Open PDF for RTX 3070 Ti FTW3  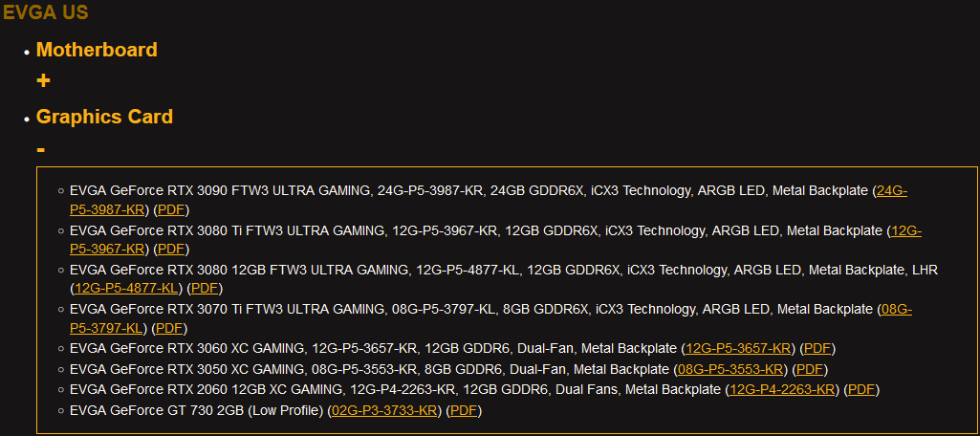click(x=170, y=328)
